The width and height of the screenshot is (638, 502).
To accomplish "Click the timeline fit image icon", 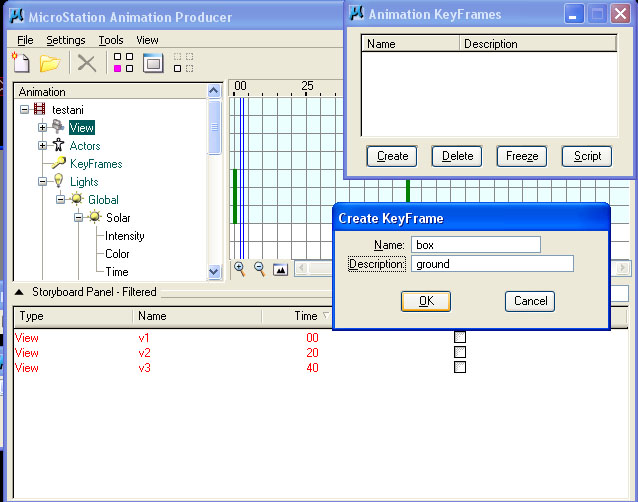I will pyautogui.click(x=280, y=269).
